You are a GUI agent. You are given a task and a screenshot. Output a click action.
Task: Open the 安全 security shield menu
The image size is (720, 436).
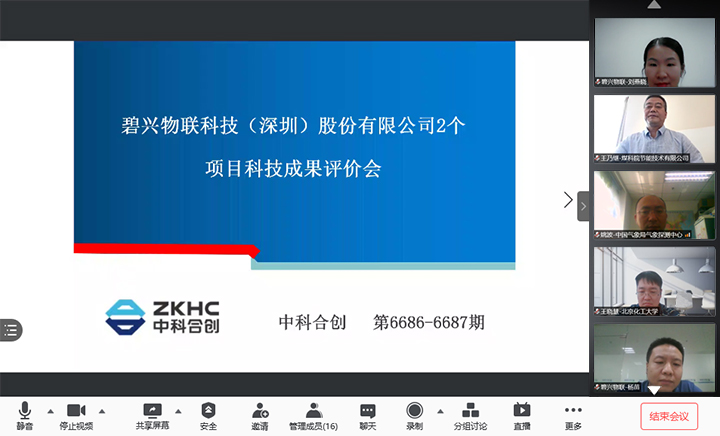[208, 416]
